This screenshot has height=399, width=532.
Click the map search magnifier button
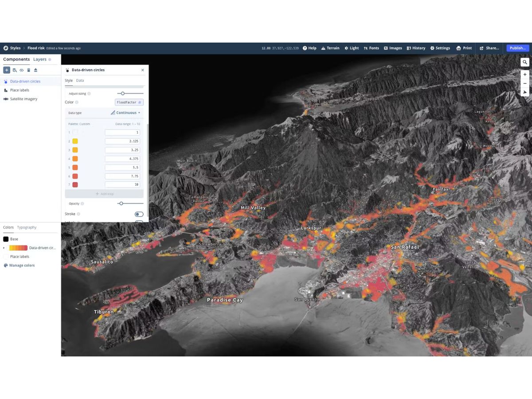(x=525, y=62)
